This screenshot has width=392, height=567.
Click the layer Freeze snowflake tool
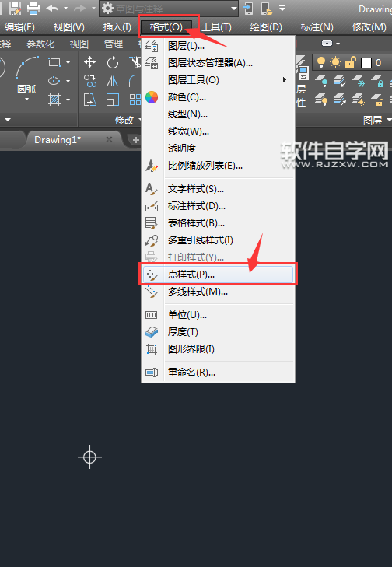pyautogui.click(x=359, y=81)
